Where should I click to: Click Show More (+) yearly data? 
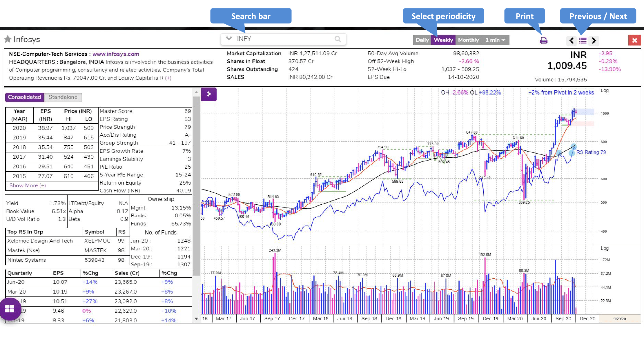tap(28, 185)
